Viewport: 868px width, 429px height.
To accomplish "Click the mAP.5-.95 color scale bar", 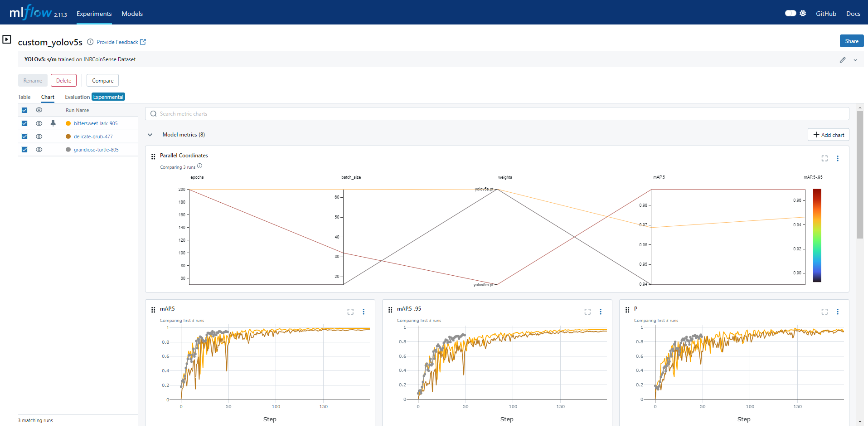I will (817, 236).
